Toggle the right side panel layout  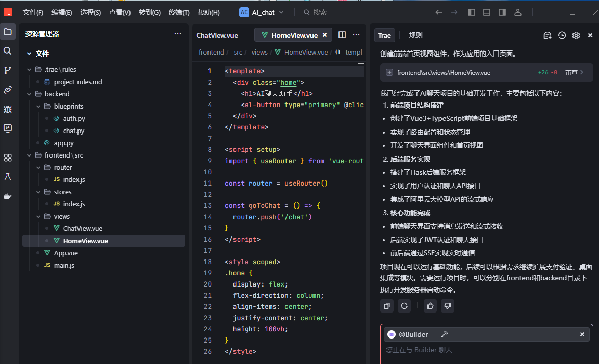(502, 12)
